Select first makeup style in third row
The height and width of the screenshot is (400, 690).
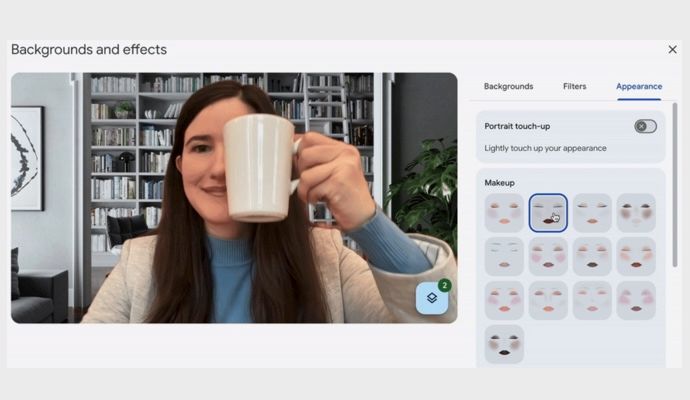click(x=504, y=300)
